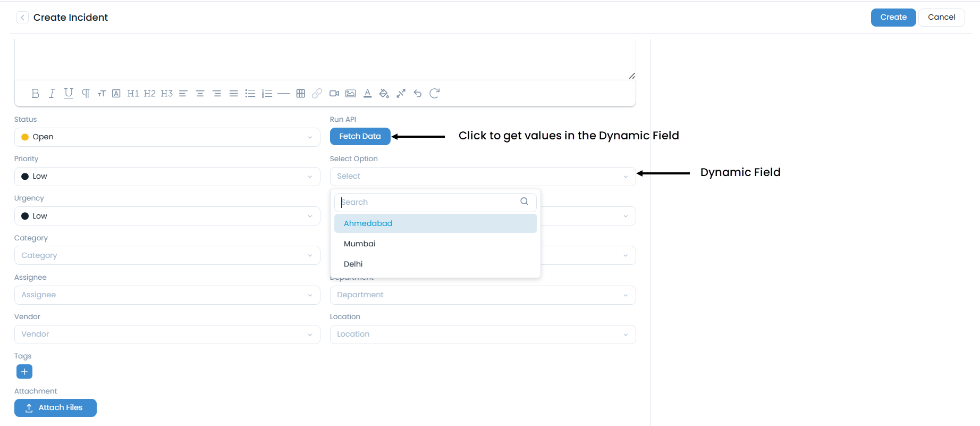
Task: Open the Status dropdown showing Open
Action: point(167,137)
